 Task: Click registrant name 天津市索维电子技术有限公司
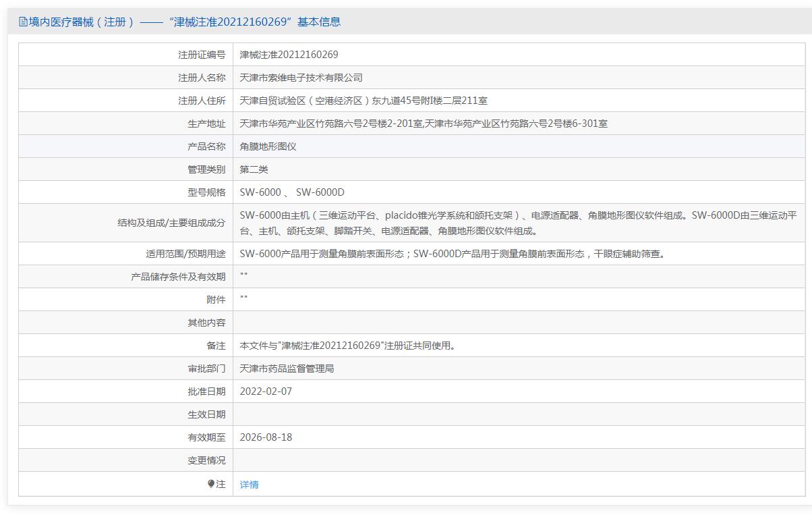[x=301, y=78]
